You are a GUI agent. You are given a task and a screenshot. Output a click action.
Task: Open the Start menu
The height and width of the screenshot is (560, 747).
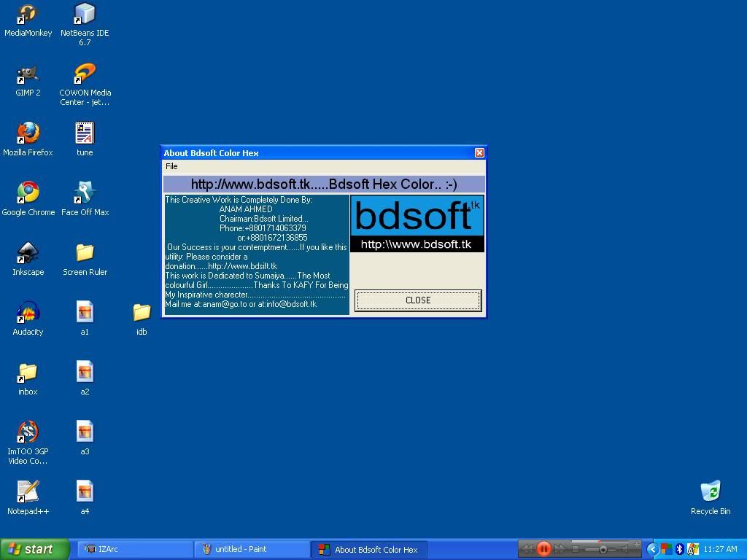pos(34,549)
